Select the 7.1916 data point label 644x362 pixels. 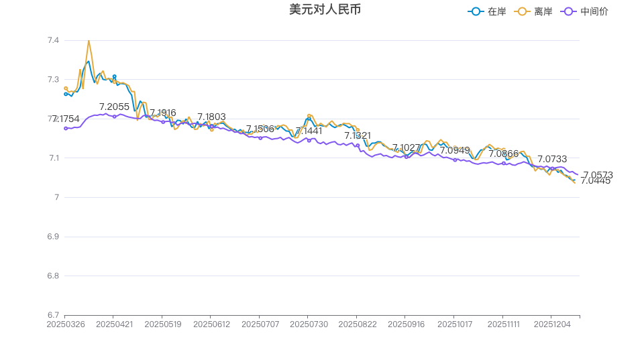(x=163, y=113)
